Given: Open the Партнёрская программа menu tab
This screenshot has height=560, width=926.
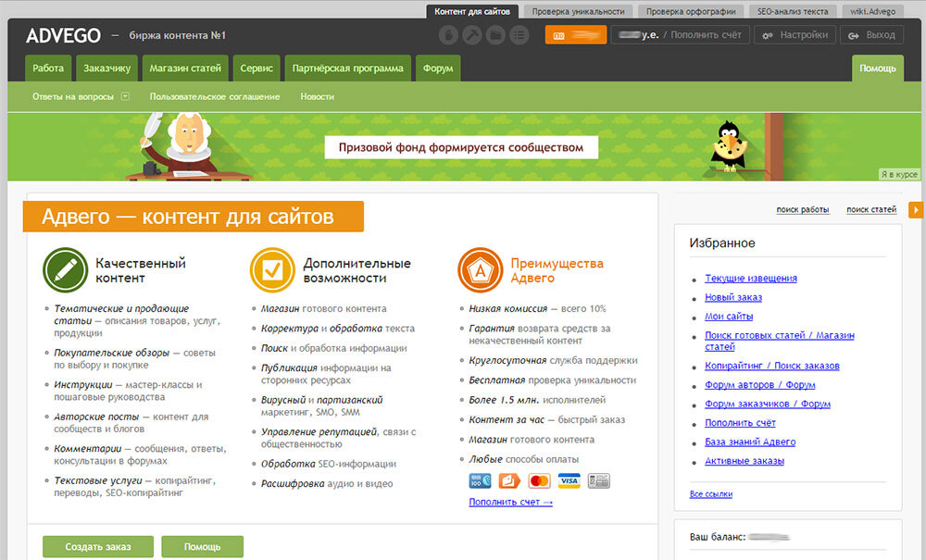Looking at the screenshot, I should pyautogui.click(x=348, y=68).
